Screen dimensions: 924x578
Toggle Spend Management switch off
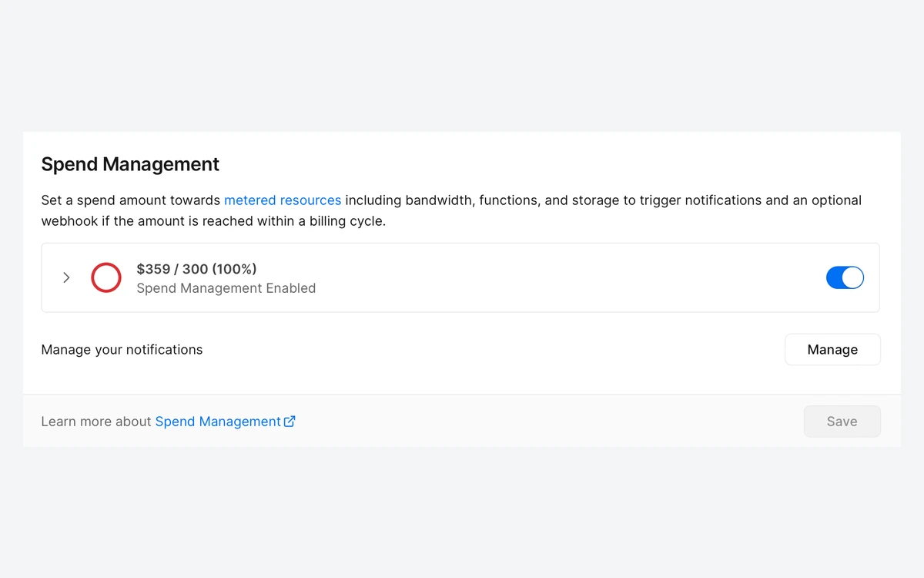pyautogui.click(x=845, y=277)
